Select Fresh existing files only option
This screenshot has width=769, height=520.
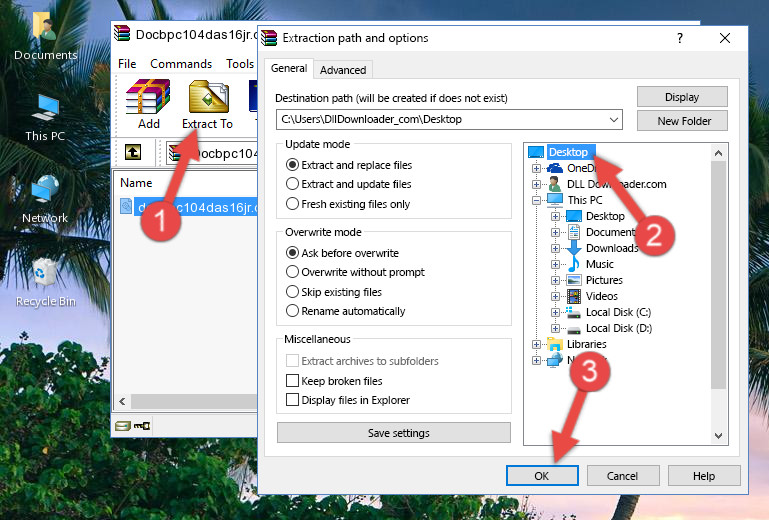[348, 204]
